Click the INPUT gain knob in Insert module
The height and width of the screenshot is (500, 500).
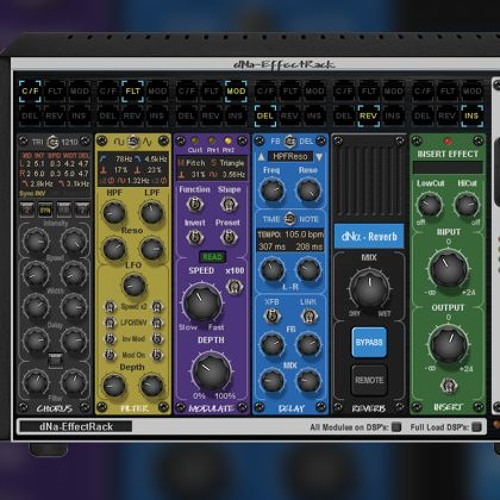448,269
